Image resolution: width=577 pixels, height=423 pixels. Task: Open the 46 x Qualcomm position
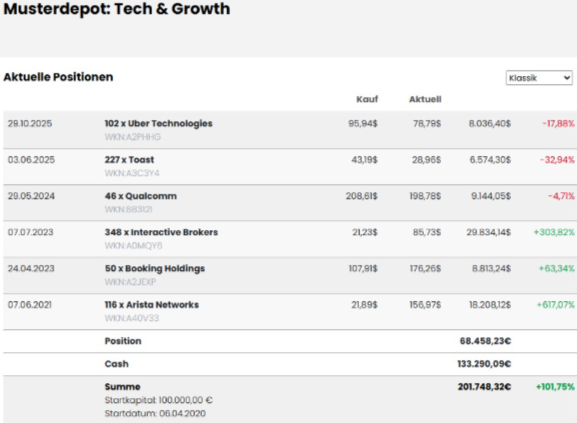pyautogui.click(x=141, y=196)
